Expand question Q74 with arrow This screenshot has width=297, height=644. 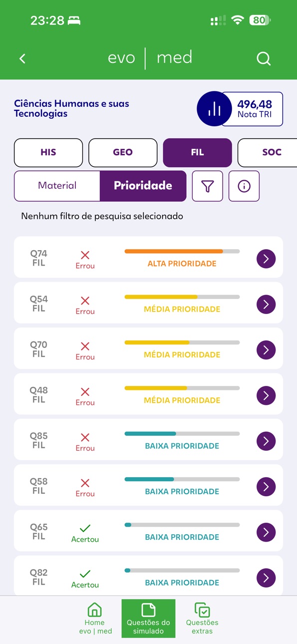pyautogui.click(x=266, y=259)
